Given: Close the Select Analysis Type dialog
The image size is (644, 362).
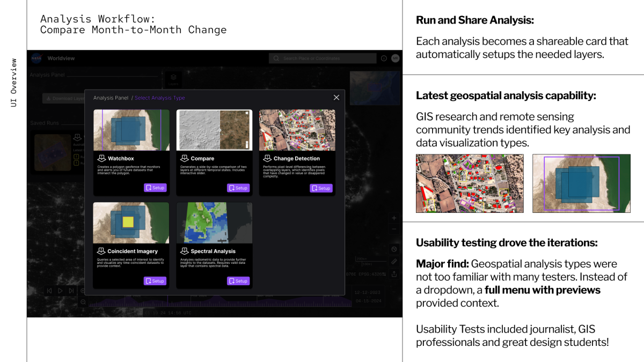Looking at the screenshot, I should point(336,98).
